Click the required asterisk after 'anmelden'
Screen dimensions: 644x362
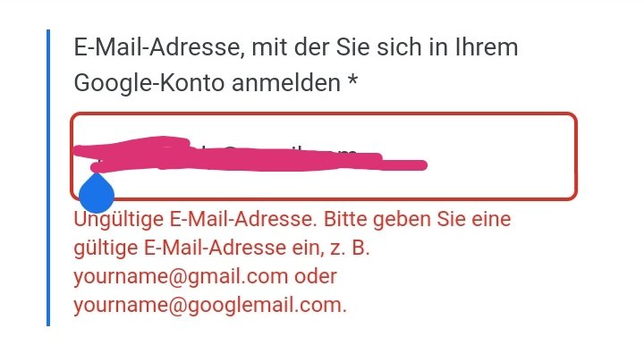coord(352,80)
